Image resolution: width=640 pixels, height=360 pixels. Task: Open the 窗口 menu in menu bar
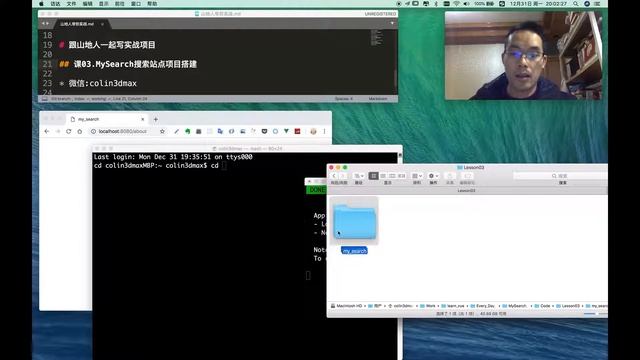coord(136,4)
